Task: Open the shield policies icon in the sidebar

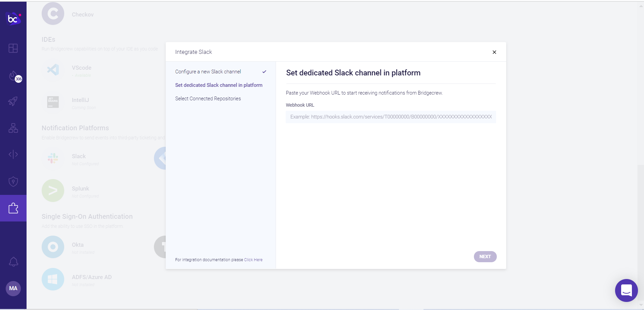Action: coord(13,181)
